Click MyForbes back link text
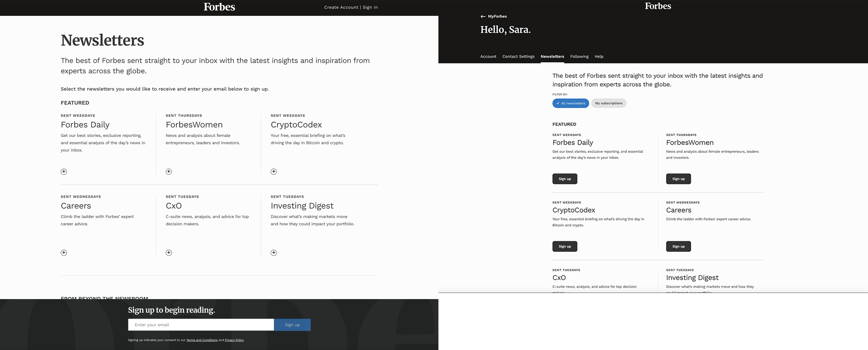Screen dimensions: 868x350 497,16
